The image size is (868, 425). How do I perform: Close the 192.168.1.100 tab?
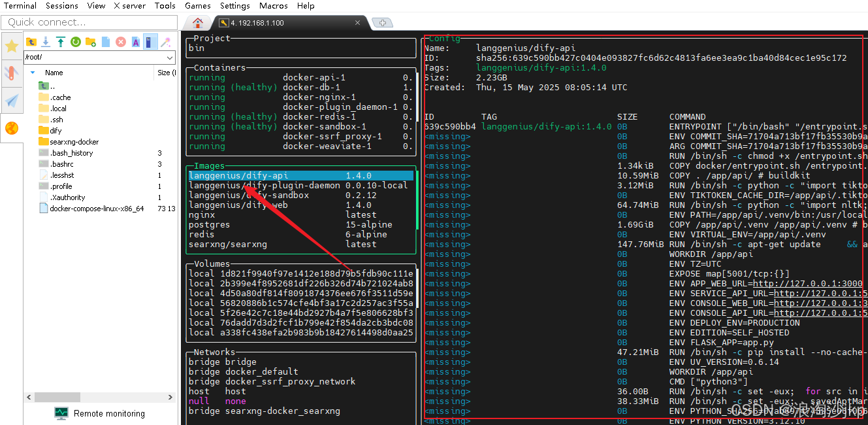(357, 23)
